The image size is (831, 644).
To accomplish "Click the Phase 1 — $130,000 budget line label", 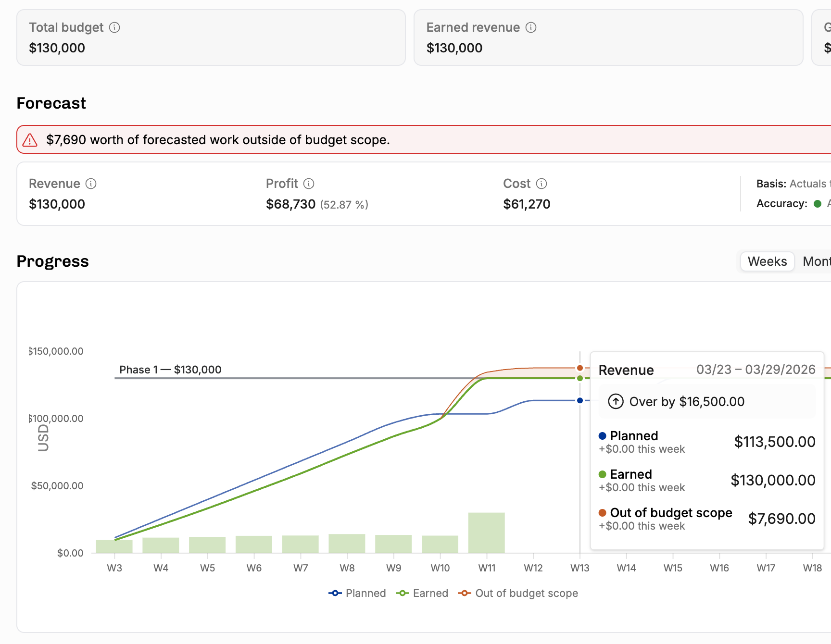I will coord(170,370).
